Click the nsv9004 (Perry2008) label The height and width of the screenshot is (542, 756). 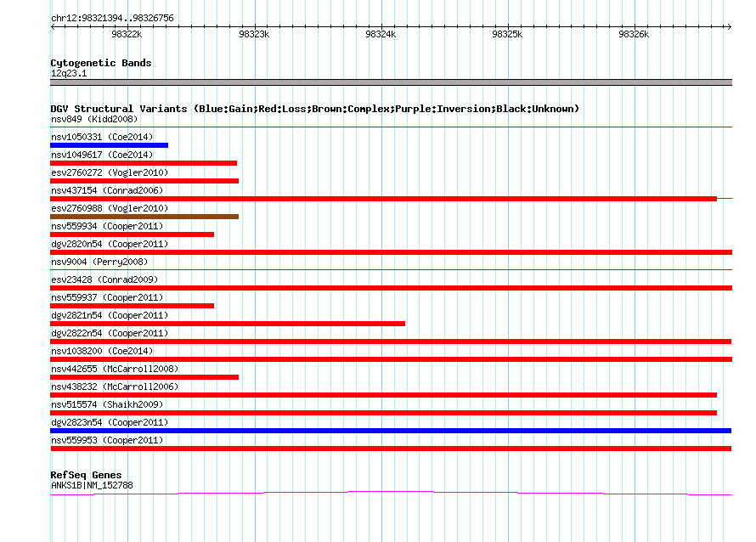point(99,262)
